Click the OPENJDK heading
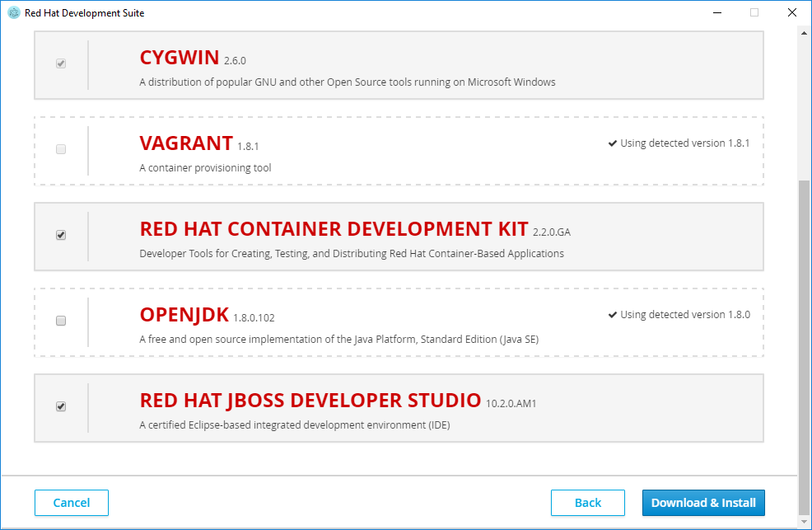812x530 pixels. click(x=184, y=315)
